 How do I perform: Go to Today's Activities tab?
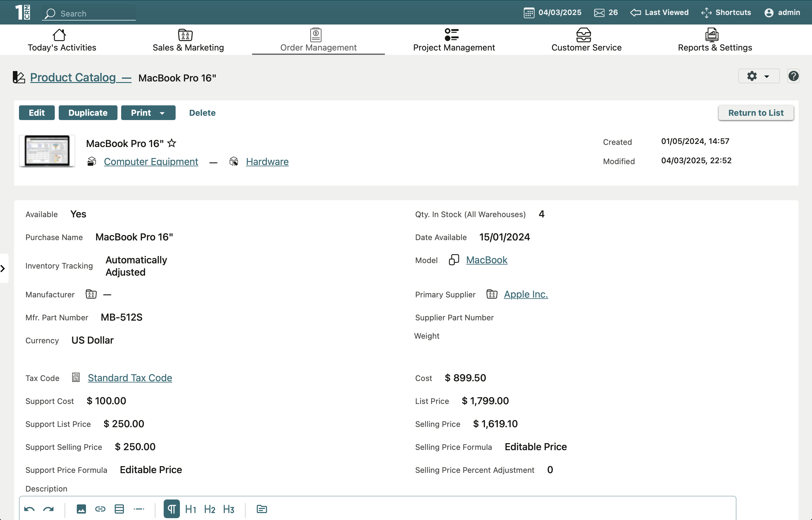click(x=62, y=40)
